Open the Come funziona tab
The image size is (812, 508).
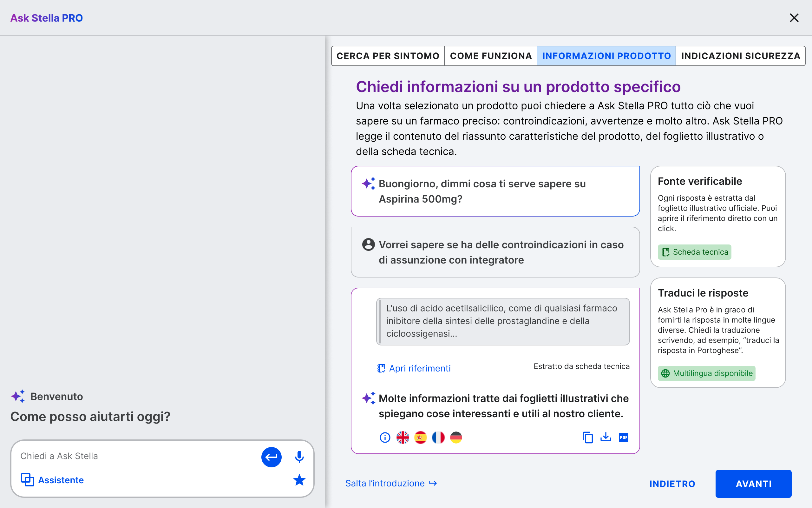(491, 56)
